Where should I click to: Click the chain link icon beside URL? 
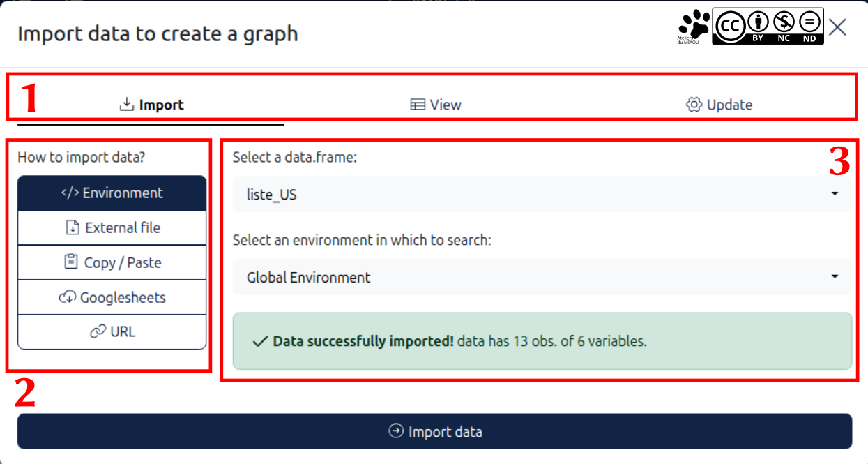98,332
